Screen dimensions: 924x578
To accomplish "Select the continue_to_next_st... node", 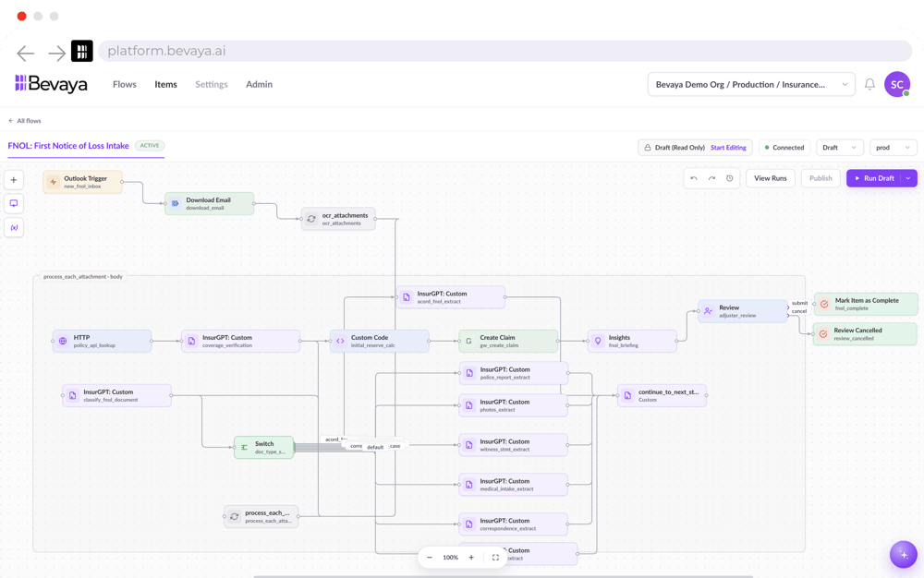I will point(662,395).
